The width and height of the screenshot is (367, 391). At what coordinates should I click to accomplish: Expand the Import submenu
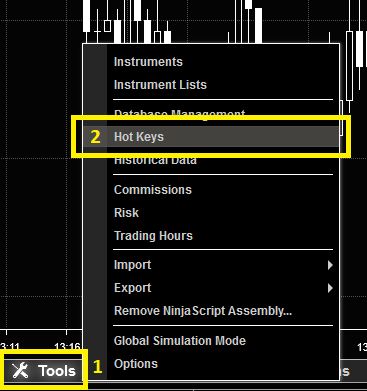pyautogui.click(x=211, y=265)
